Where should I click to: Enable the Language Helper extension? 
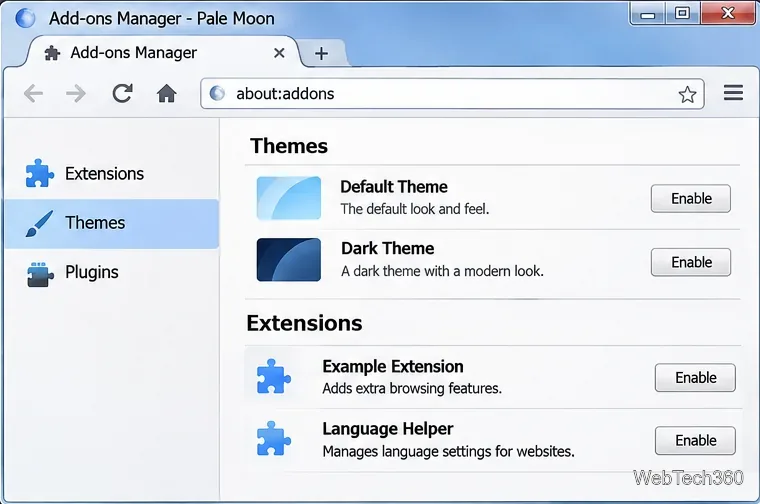tap(695, 441)
